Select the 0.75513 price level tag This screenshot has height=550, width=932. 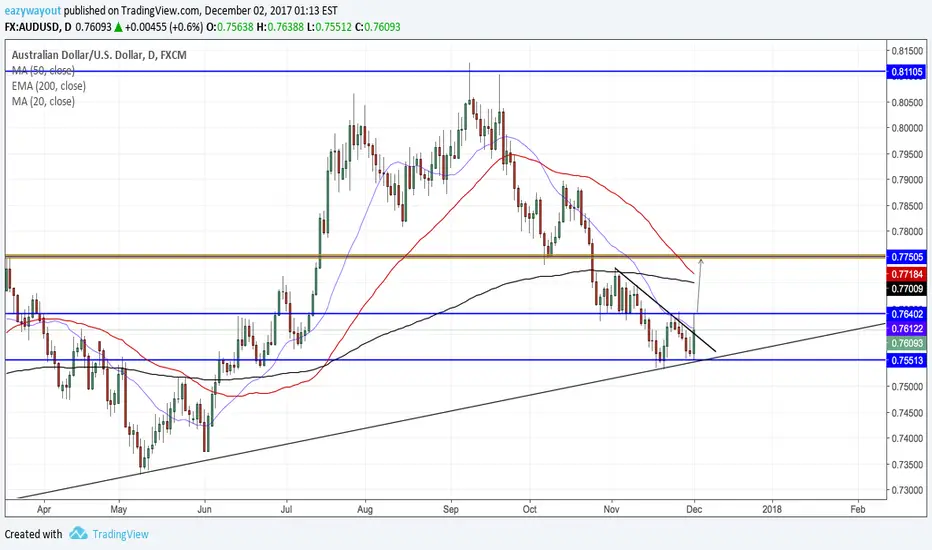[906, 360]
